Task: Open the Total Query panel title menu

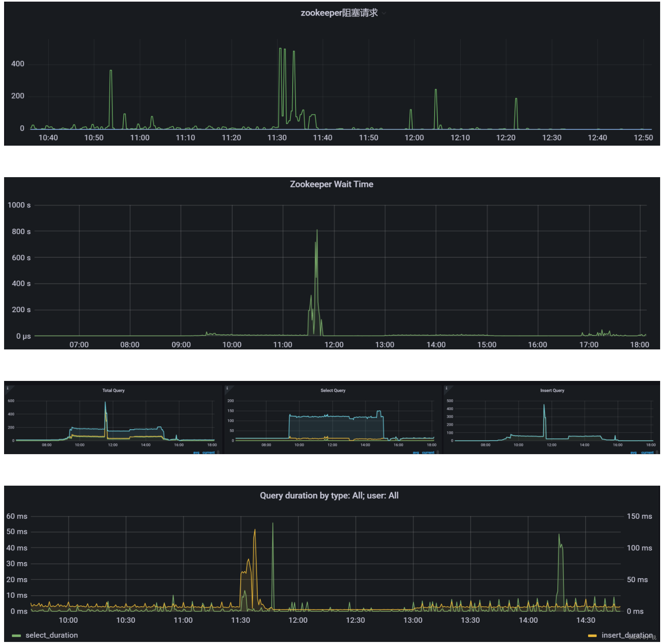Action: click(x=113, y=390)
